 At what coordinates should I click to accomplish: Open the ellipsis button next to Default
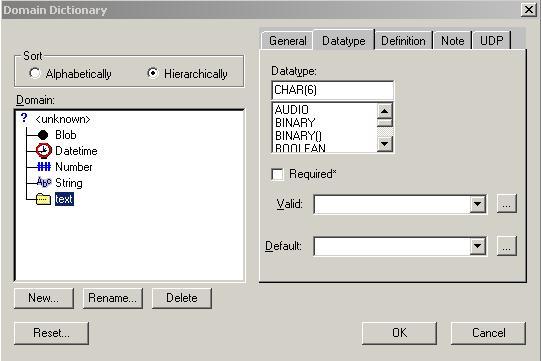coord(506,246)
